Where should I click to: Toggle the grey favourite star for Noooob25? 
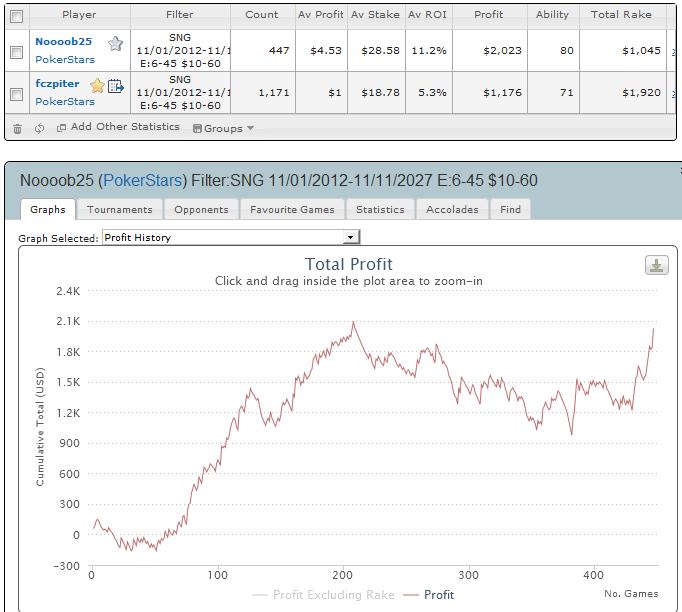[115, 43]
